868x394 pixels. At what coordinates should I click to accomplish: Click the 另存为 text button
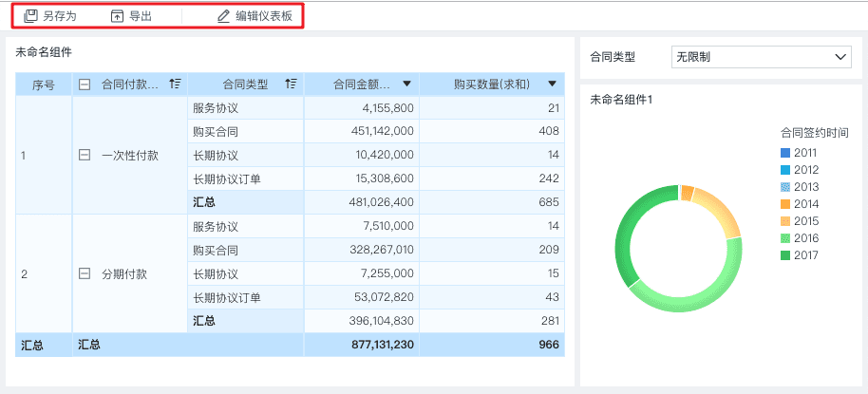pos(60,16)
